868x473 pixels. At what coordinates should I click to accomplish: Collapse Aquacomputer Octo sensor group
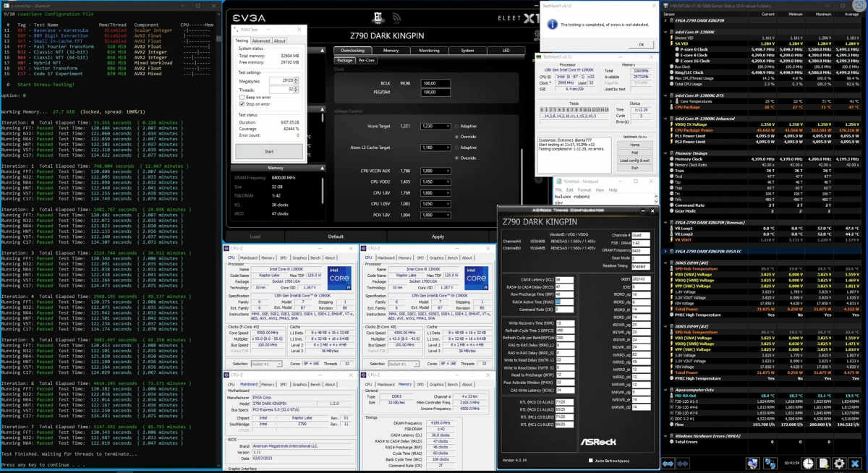coord(666,389)
